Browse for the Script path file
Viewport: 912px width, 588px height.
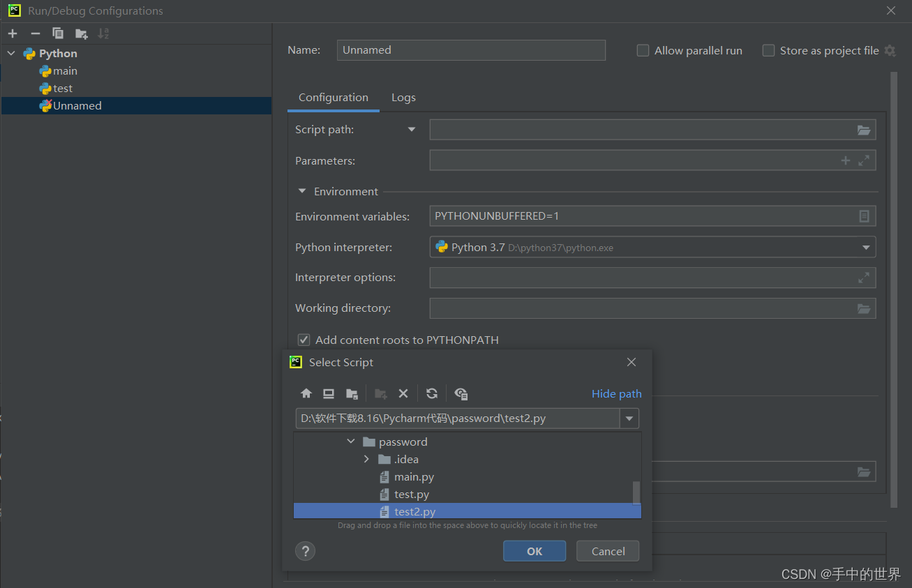pyautogui.click(x=864, y=130)
